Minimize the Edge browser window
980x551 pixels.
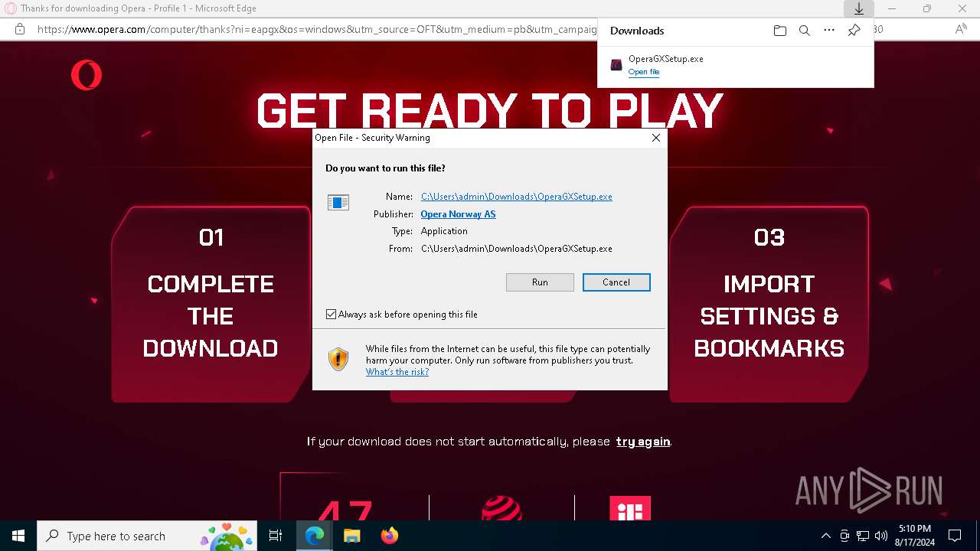pyautogui.click(x=892, y=8)
